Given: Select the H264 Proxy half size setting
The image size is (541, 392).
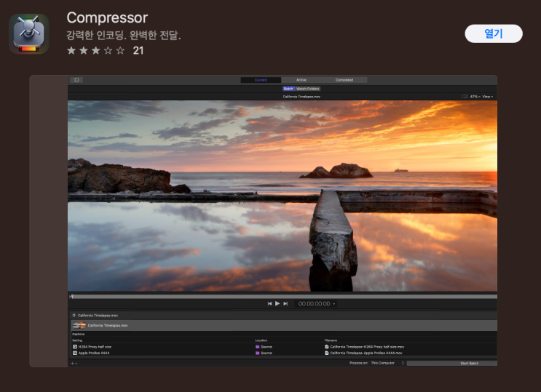Looking at the screenshot, I should tap(95, 347).
